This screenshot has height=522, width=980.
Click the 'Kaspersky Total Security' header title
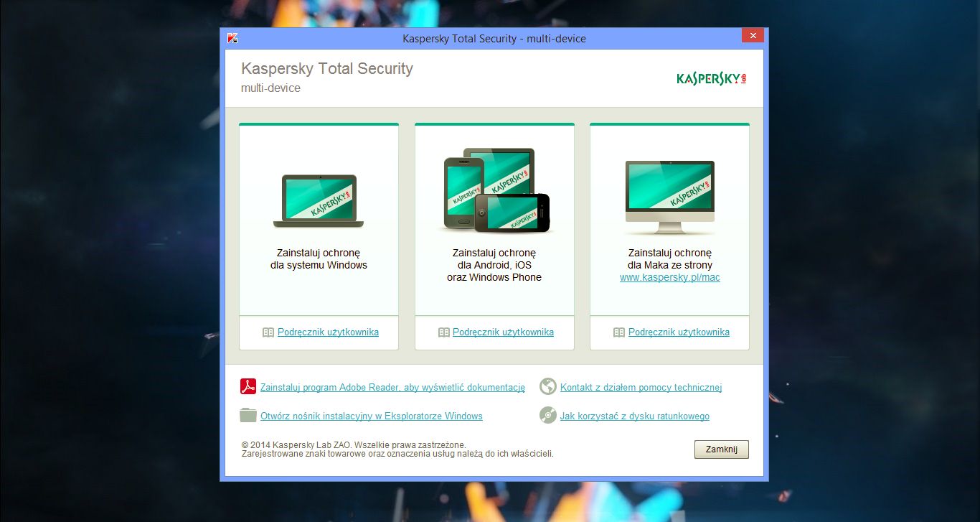pyautogui.click(x=327, y=69)
